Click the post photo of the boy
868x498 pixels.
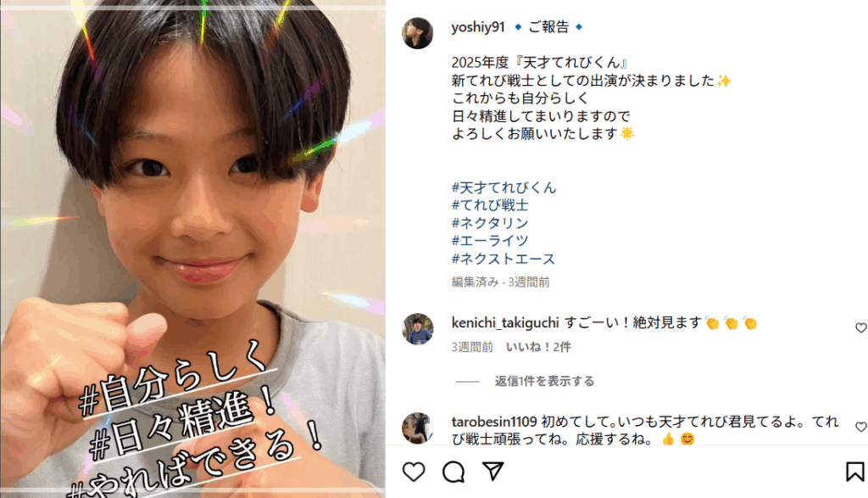pos(192,249)
